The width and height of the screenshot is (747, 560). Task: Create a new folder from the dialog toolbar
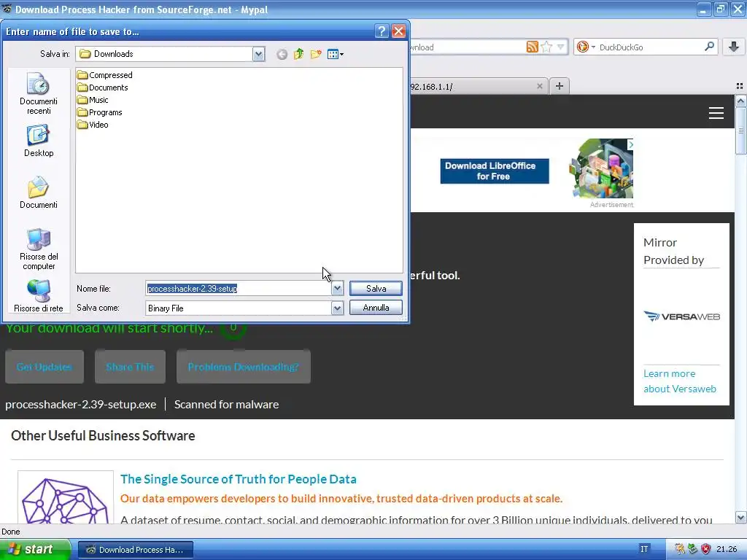[315, 54]
